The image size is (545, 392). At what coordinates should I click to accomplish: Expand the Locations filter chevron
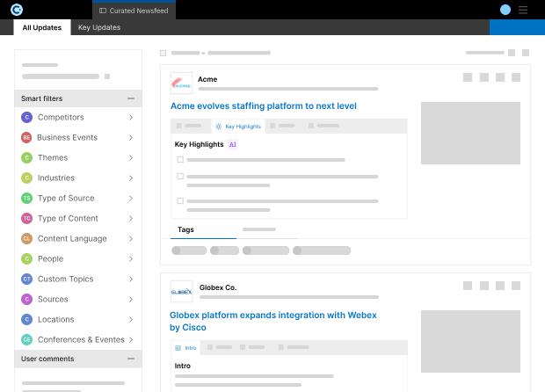tap(131, 319)
